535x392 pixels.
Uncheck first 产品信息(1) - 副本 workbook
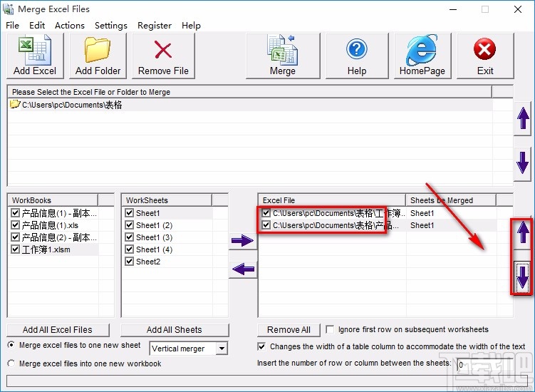[15, 213]
